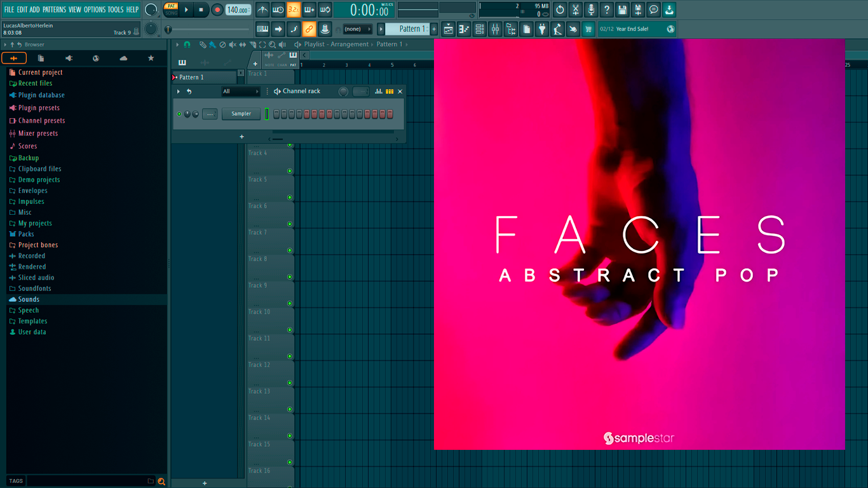Image resolution: width=868 pixels, height=488 pixels.
Task: Open the audio editor scissors icon
Action: (576, 10)
